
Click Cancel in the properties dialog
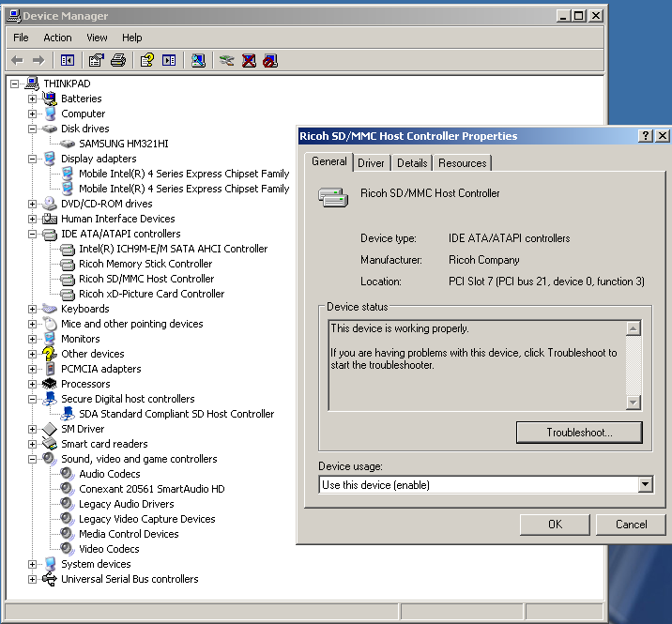[x=631, y=525]
